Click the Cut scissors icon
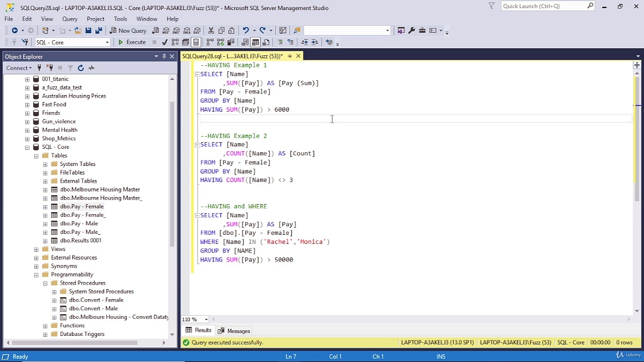644x362 pixels. pyautogui.click(x=211, y=31)
